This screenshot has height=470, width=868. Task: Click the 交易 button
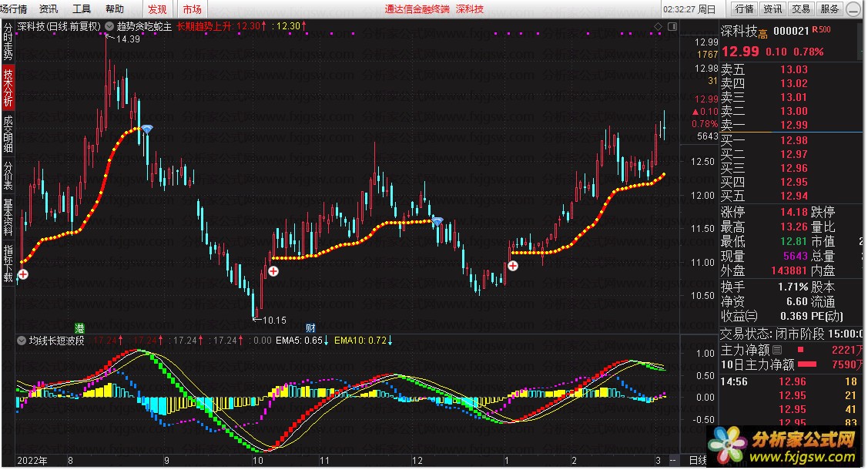pyautogui.click(x=800, y=8)
